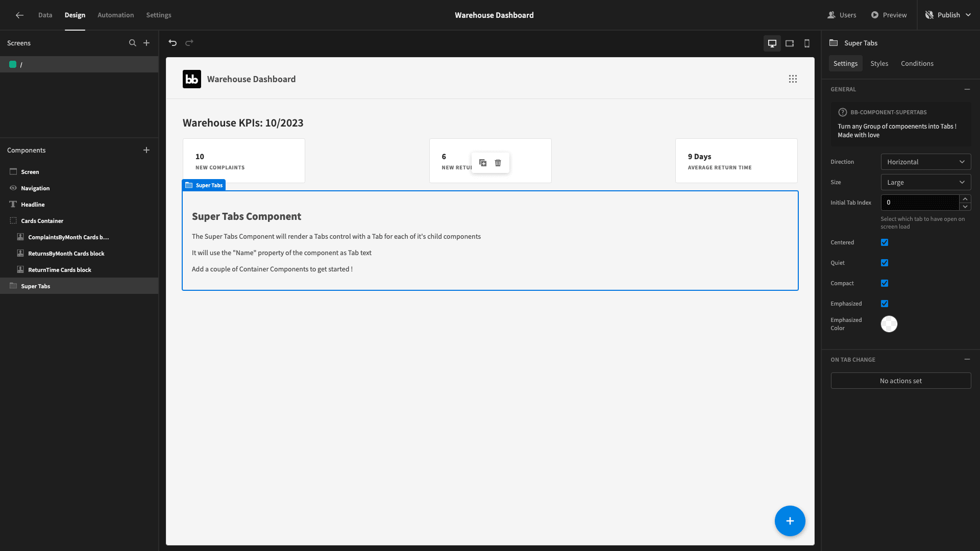Expand the General section collapser

(968, 88)
